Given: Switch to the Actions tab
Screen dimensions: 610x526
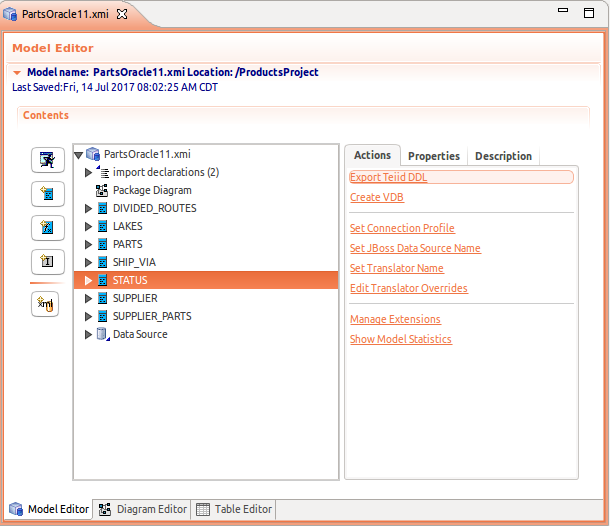Looking at the screenshot, I should pos(372,155).
